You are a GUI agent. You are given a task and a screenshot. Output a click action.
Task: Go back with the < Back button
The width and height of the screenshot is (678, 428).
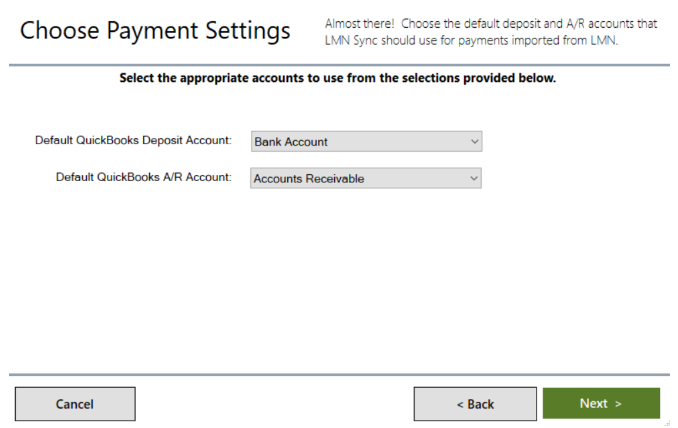pos(475,404)
